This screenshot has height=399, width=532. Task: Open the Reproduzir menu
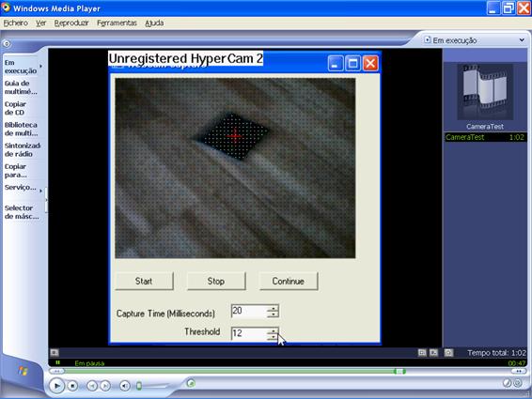[71, 23]
